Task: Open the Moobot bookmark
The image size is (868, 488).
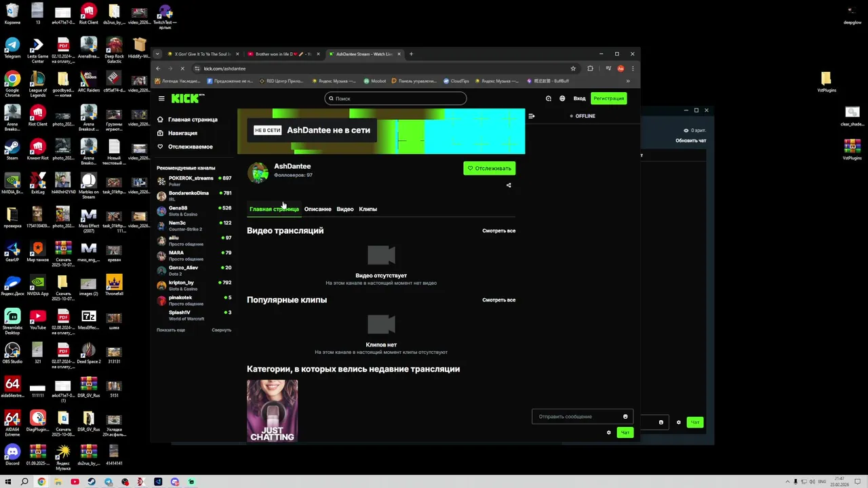Action: pyautogui.click(x=375, y=81)
